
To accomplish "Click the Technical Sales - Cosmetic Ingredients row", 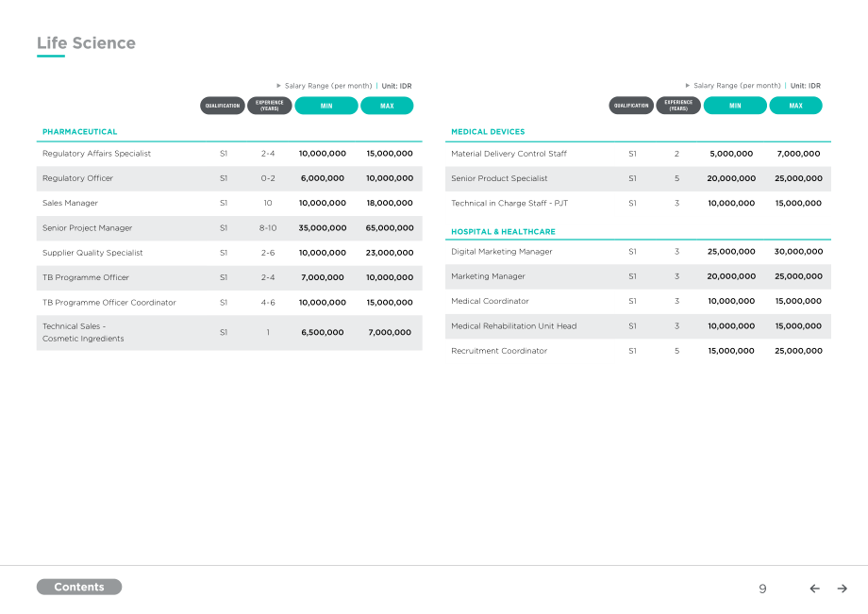I will [x=229, y=332].
